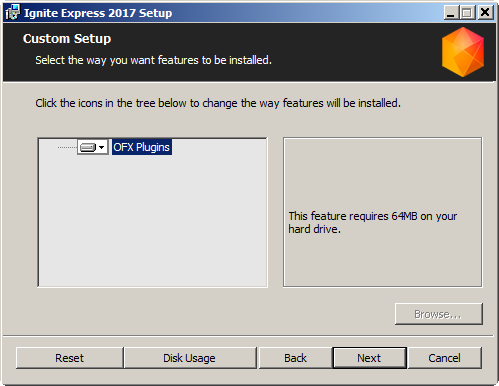Viewport: 499px width, 386px height.
Task: Go Back to the previous setup step
Action: [x=295, y=358]
